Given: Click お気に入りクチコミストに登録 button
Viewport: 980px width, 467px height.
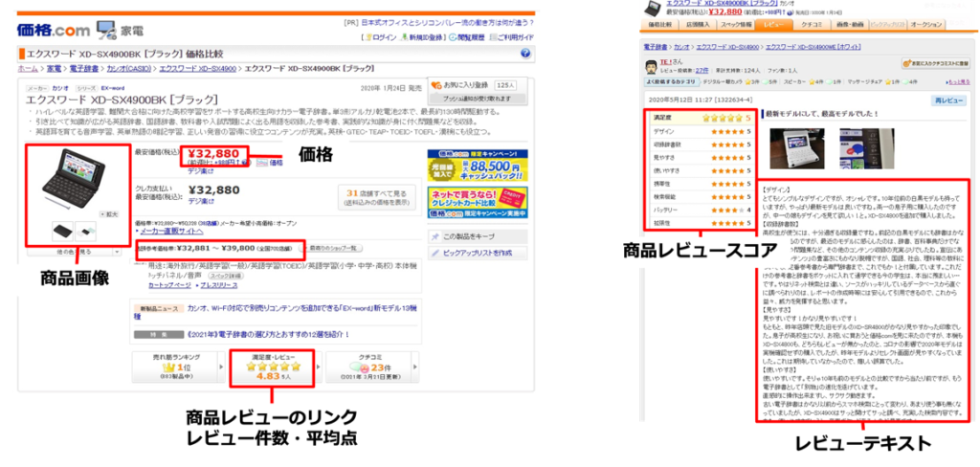Looking at the screenshot, I should 935,64.
